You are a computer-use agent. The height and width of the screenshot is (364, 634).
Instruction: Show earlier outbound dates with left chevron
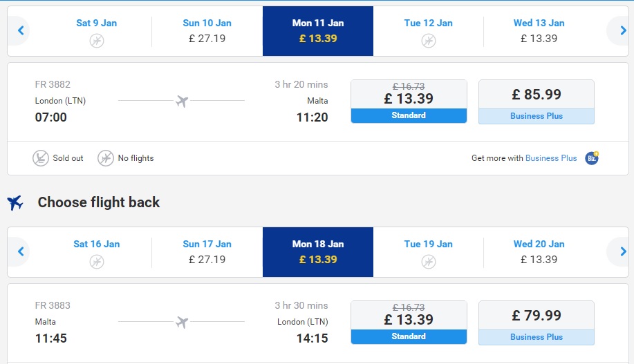pyautogui.click(x=21, y=30)
